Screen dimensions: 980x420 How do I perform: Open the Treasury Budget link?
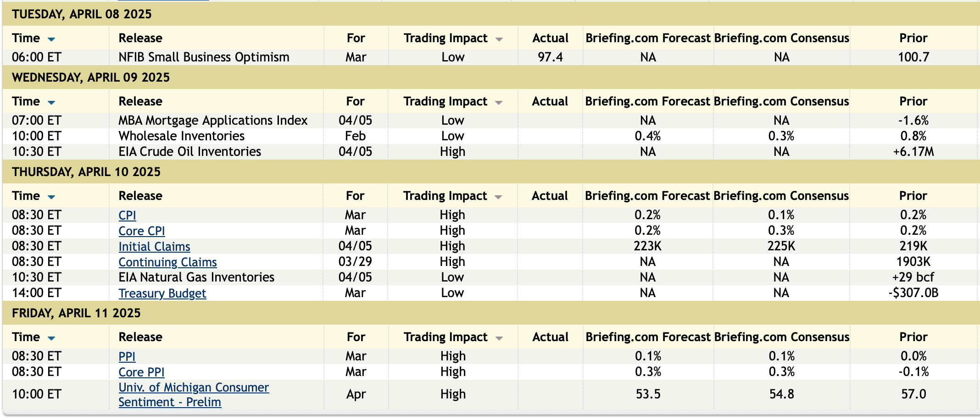[x=162, y=293]
